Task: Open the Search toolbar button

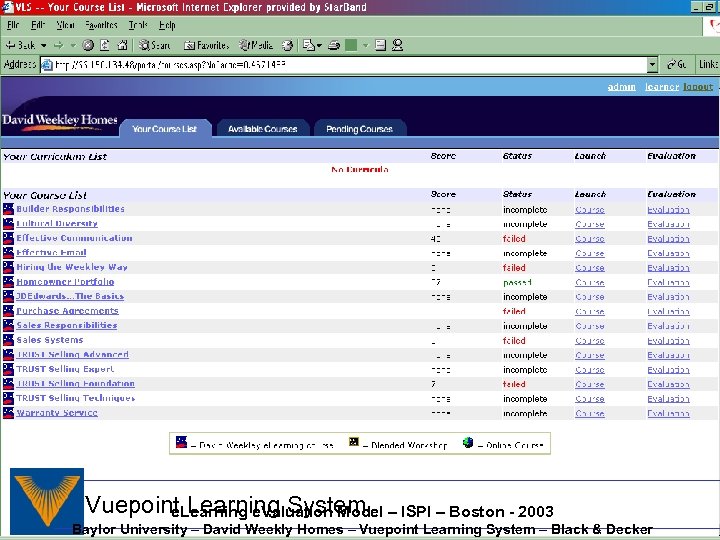Action: (x=155, y=45)
